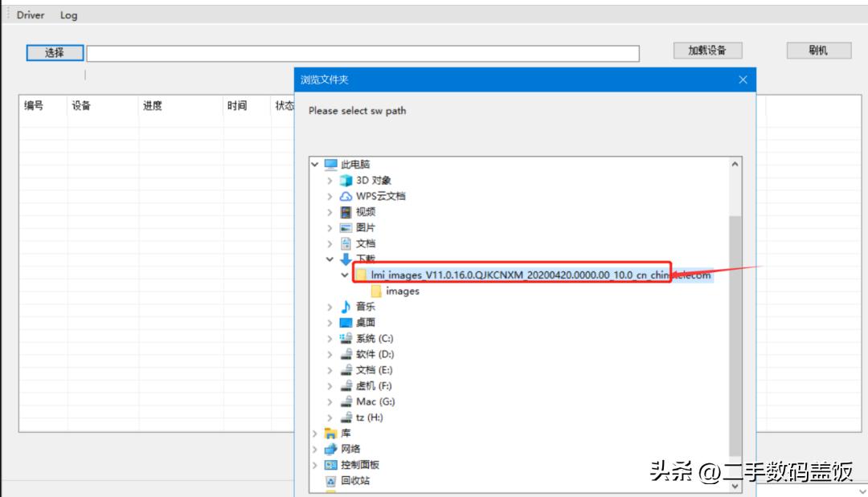Click the 编号 column header

click(x=34, y=106)
